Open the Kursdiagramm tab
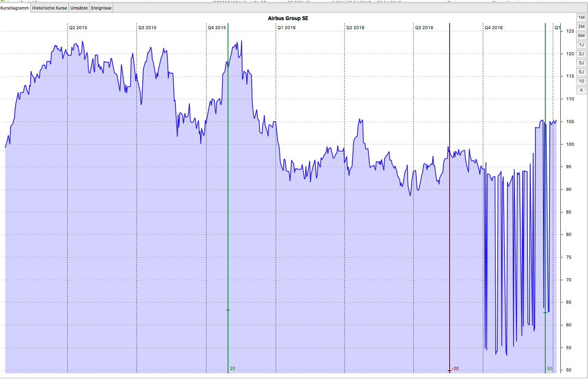The image size is (588, 379). [15, 8]
